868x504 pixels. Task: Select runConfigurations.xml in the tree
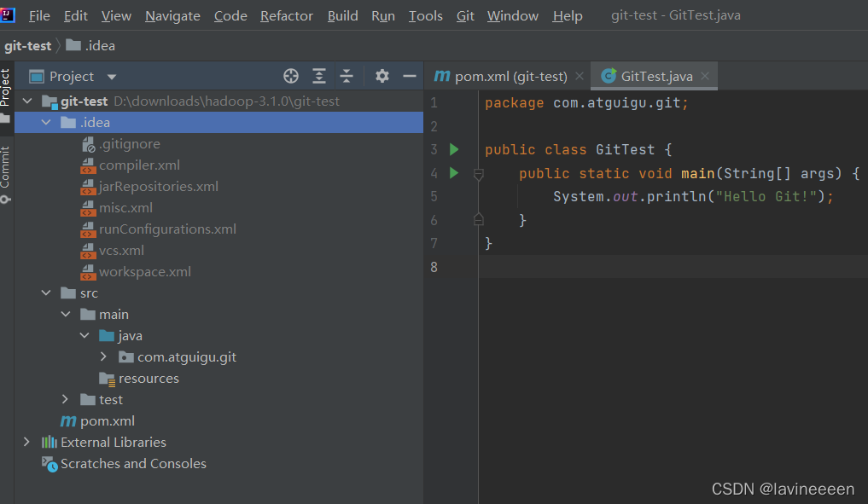click(x=168, y=229)
